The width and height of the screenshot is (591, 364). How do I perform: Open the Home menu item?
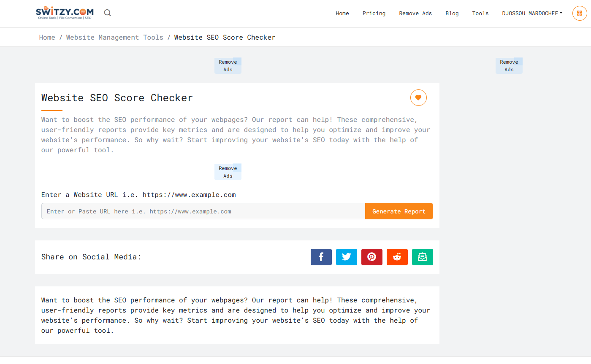342,13
